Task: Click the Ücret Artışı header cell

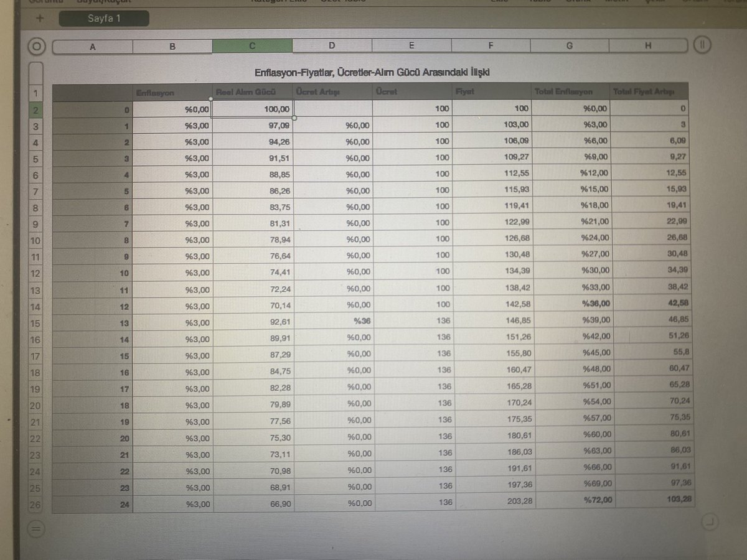Action: [x=332, y=92]
